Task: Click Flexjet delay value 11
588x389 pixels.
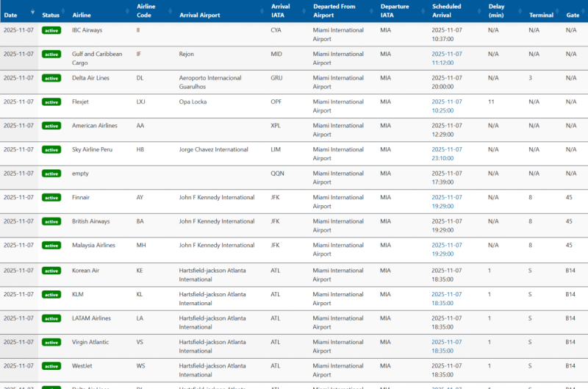Action: click(x=491, y=101)
